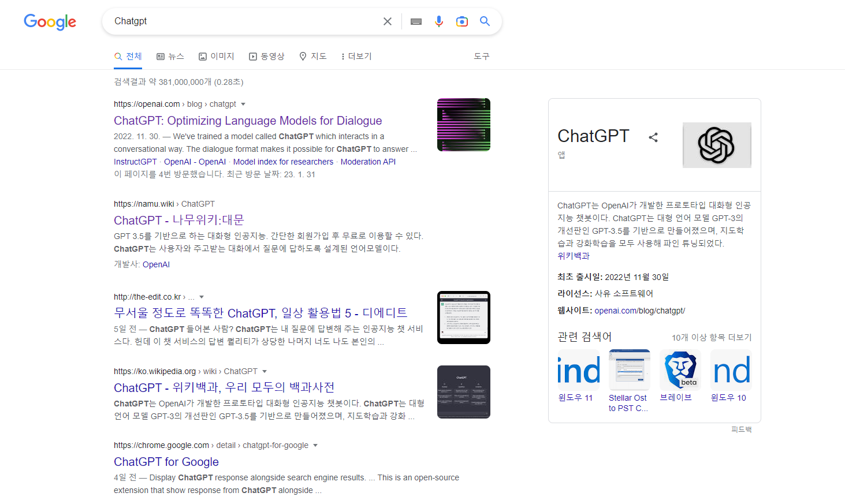Follow the Moderation API sitelink
This screenshot has height=504, width=845.
click(x=368, y=162)
